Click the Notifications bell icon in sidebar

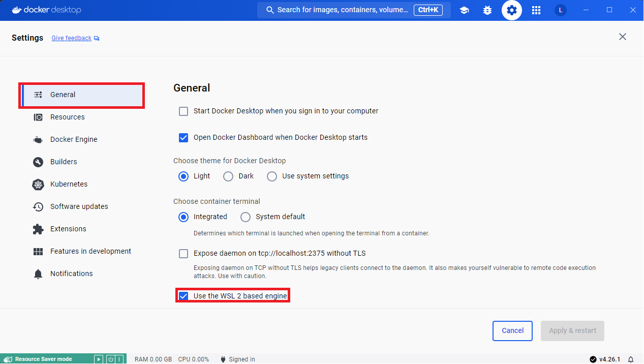pyautogui.click(x=38, y=274)
